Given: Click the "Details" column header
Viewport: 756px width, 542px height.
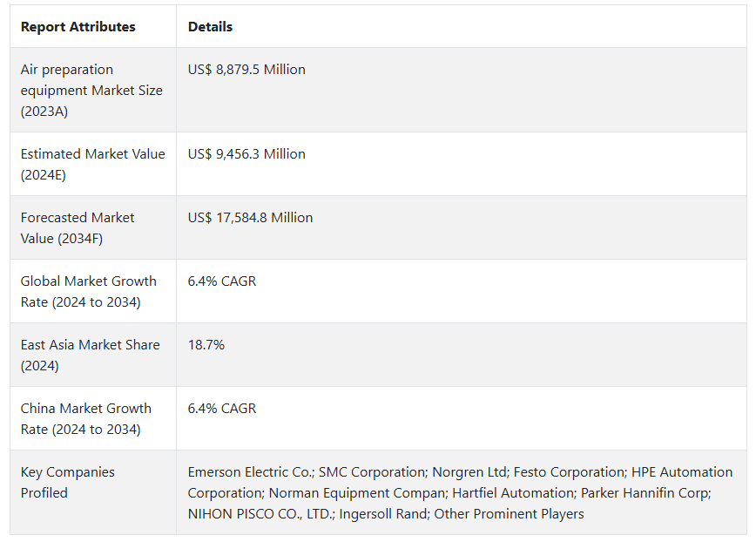Looking at the screenshot, I should click(x=210, y=27).
